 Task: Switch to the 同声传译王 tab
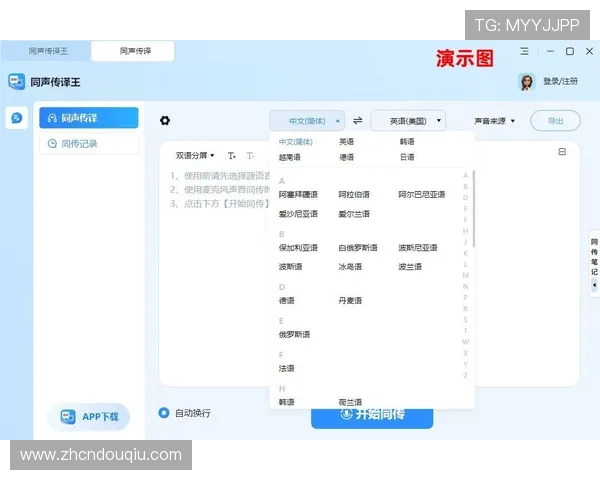[x=48, y=51]
